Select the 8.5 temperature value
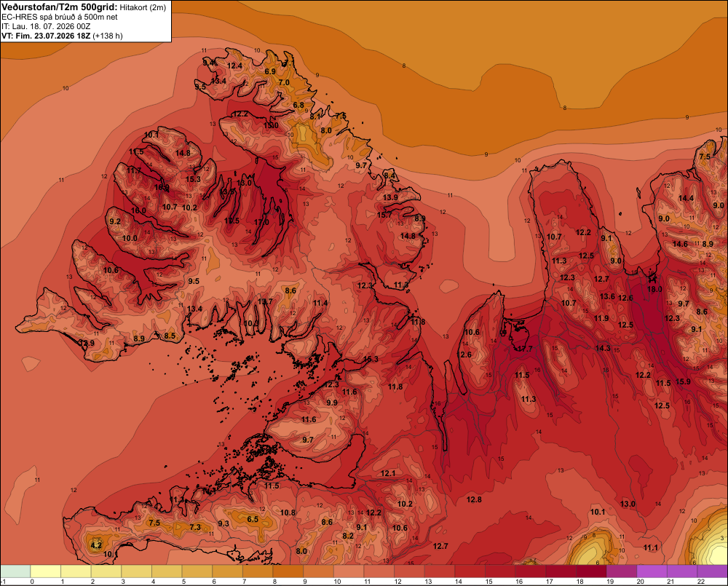The width and height of the screenshot is (728, 586). click(170, 336)
